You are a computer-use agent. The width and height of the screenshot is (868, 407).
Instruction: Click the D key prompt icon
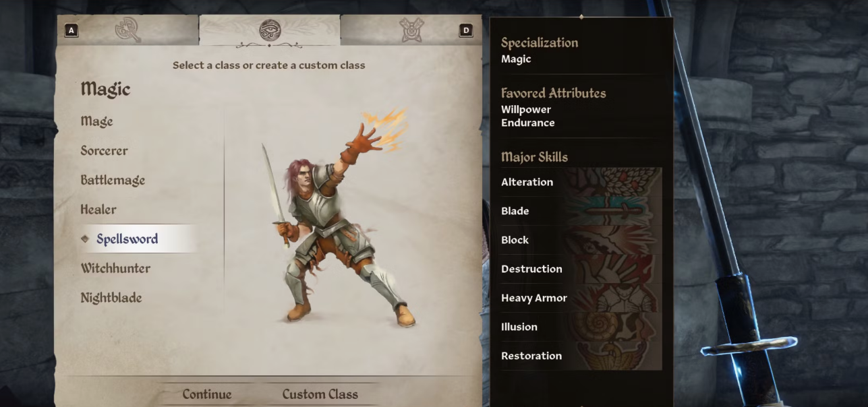click(465, 30)
